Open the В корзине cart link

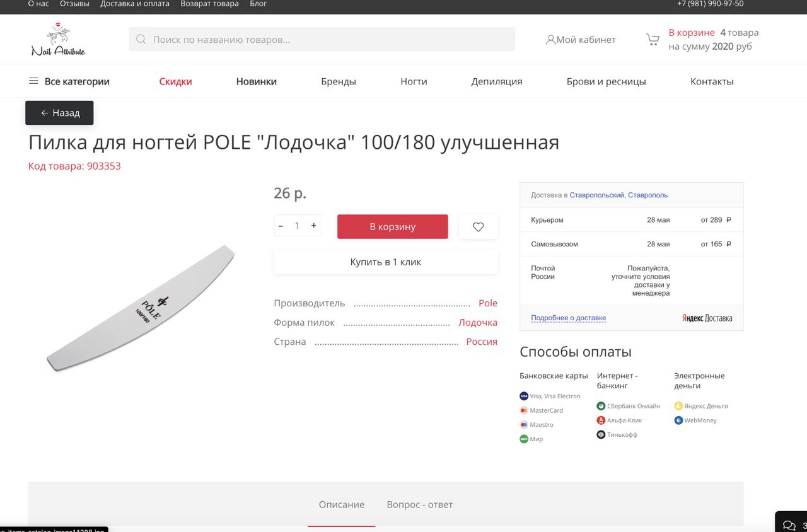(x=692, y=33)
